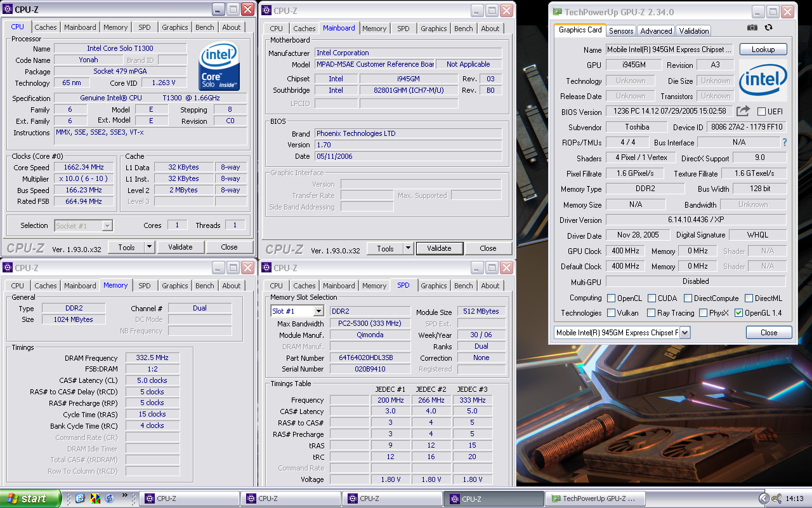Select the 'Intel Core Solo T1300' name value
The height and width of the screenshot is (508, 812).
point(120,48)
